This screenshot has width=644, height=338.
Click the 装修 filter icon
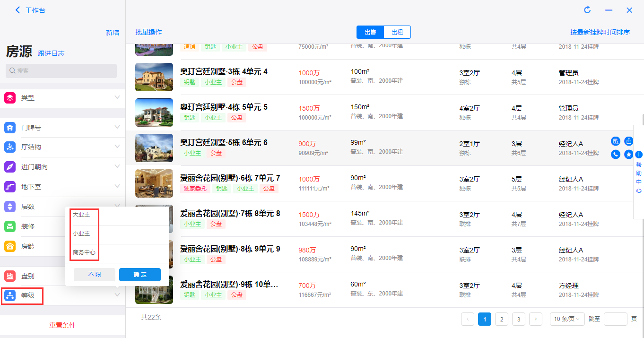[x=10, y=226]
